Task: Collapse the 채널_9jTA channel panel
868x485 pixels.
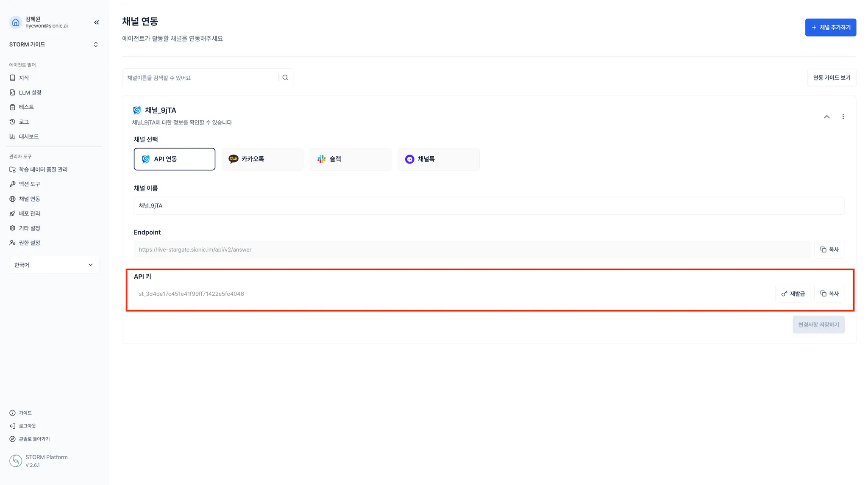Action: (826, 117)
